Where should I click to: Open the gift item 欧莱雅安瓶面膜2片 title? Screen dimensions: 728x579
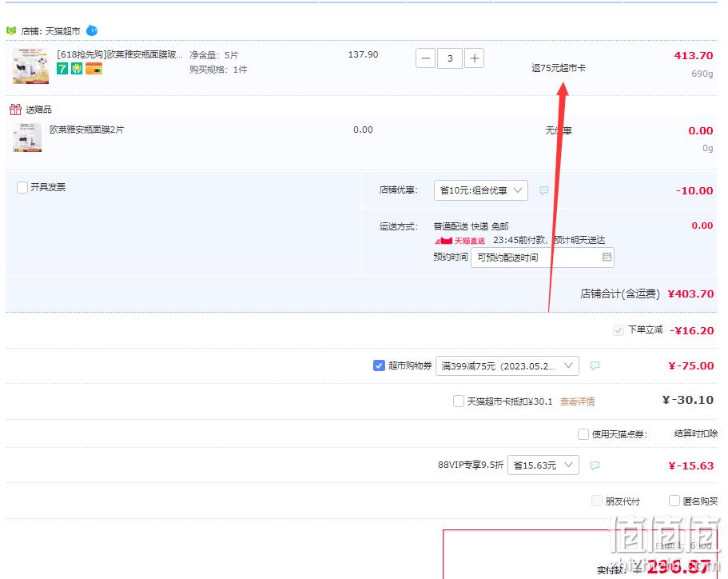pyautogui.click(x=87, y=130)
